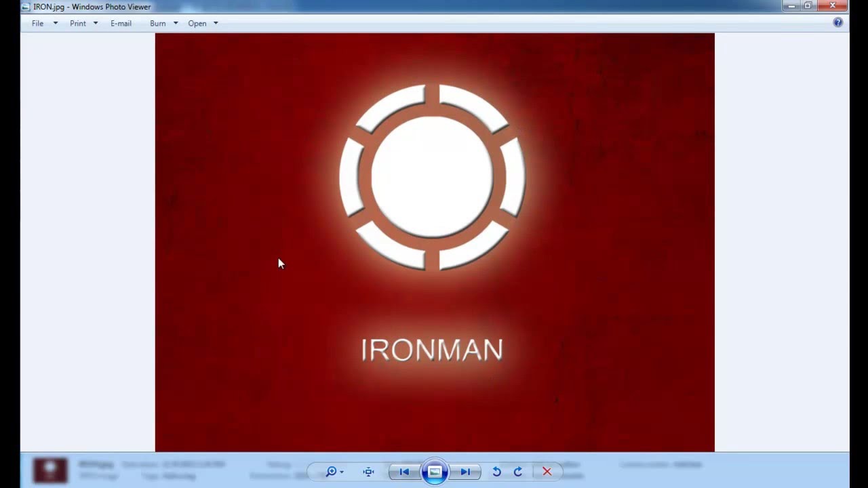This screenshot has width=868, height=488.
Task: Click the displayed IRON.jpg image
Action: click(435, 242)
